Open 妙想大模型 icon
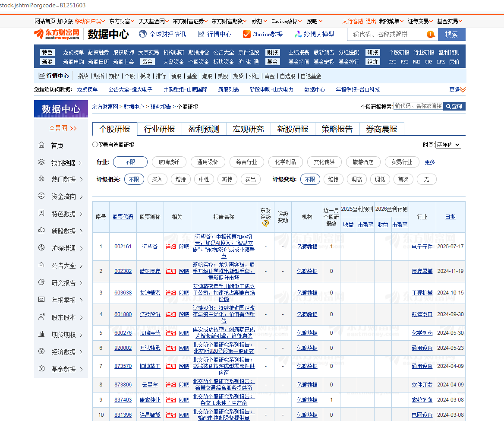Image resolution: width=504 pixels, height=421 pixels. coord(298,34)
